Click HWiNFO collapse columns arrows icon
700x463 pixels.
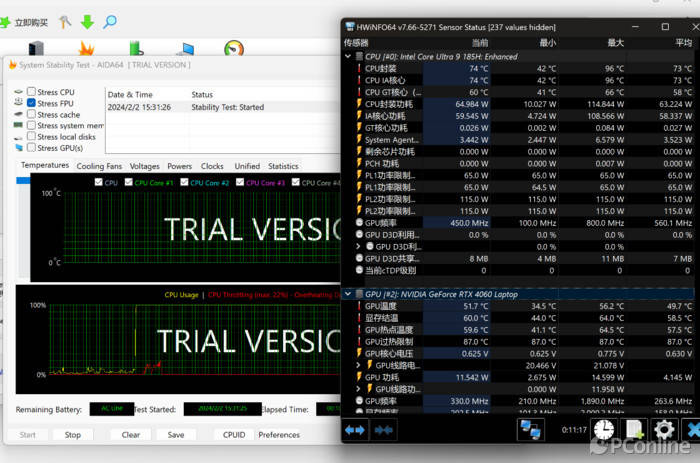point(384,429)
